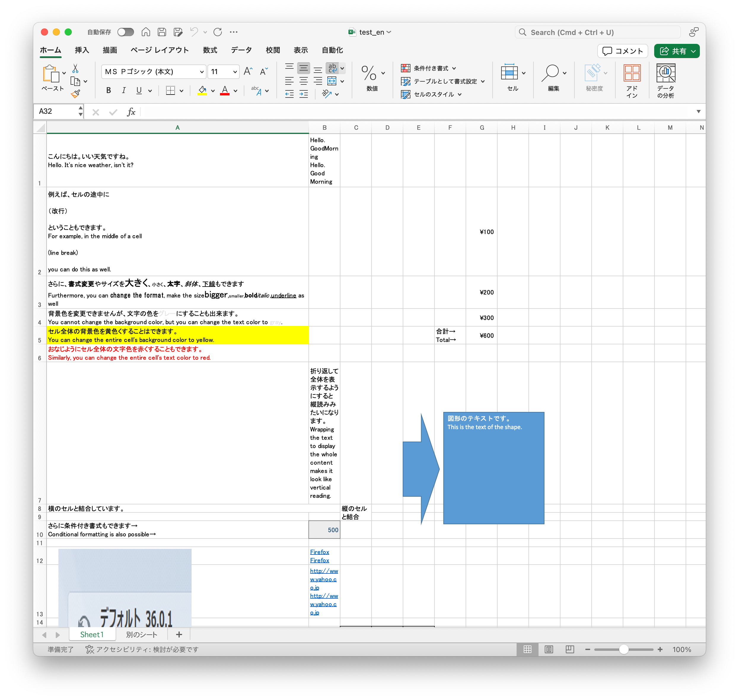Align text to the left
The height and width of the screenshot is (700, 739).
[x=289, y=81]
